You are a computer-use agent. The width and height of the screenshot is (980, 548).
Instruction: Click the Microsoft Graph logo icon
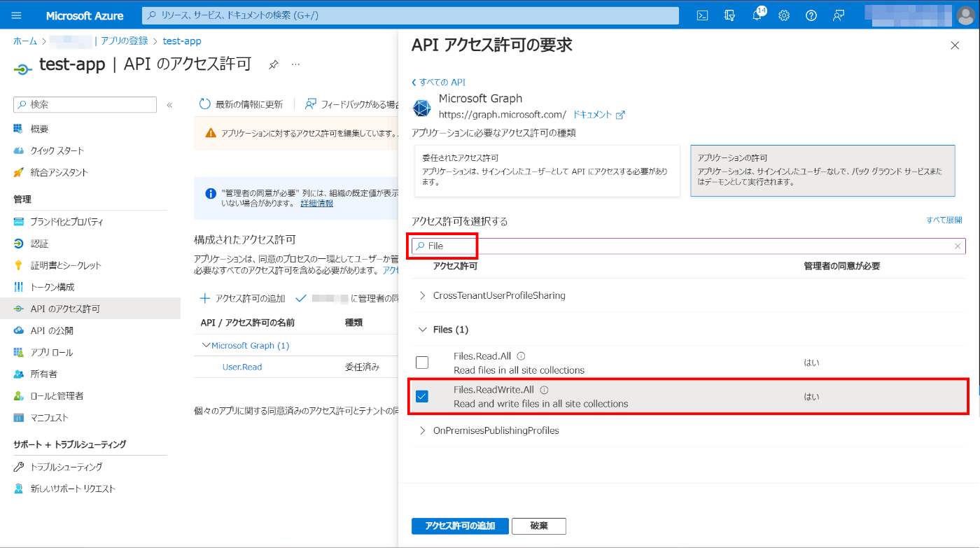422,108
